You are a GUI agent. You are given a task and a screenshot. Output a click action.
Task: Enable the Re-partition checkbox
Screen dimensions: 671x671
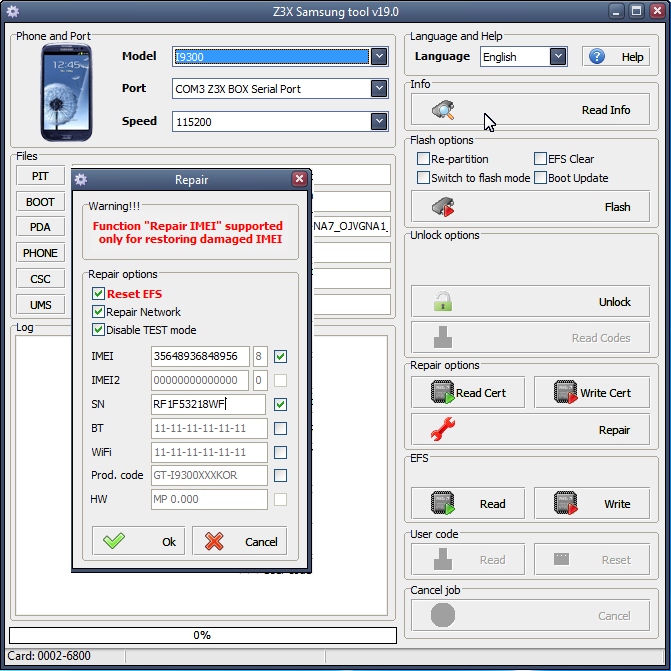coord(423,159)
